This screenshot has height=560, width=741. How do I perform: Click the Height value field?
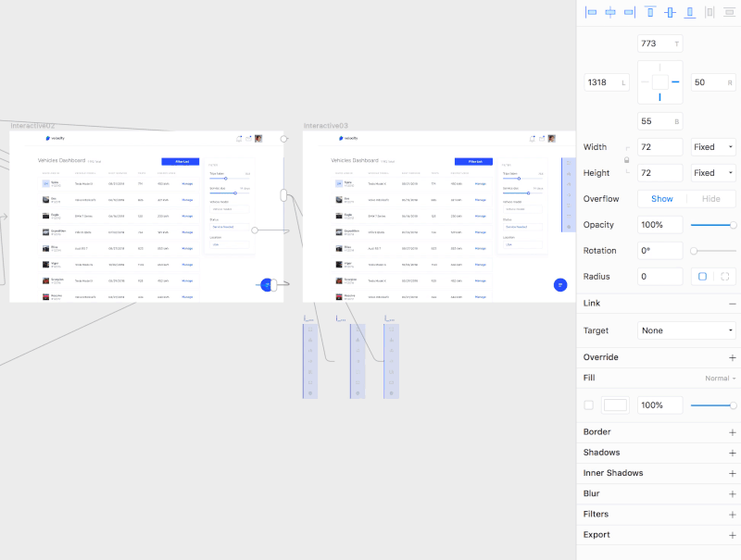click(x=659, y=173)
